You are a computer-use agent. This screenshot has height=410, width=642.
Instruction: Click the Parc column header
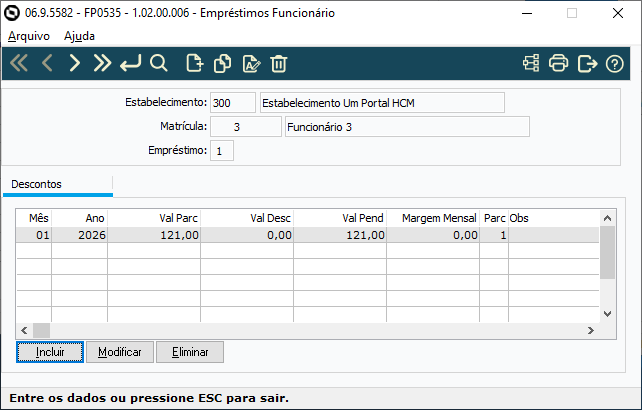[x=494, y=218]
